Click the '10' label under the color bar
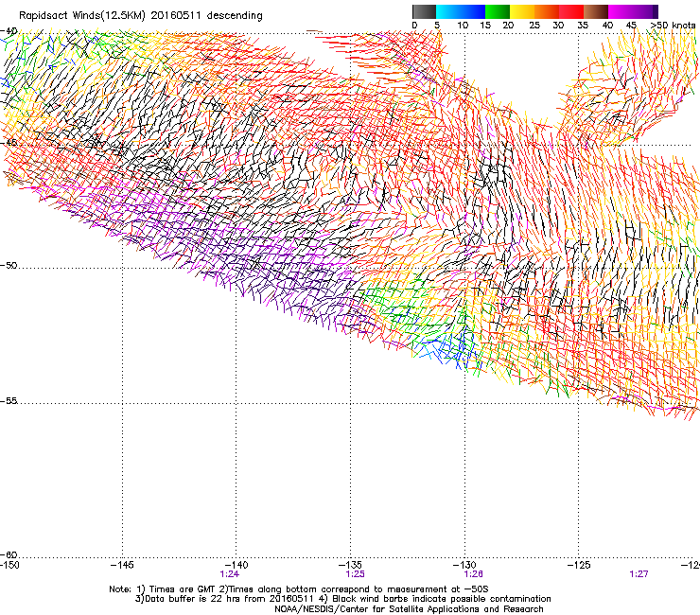Screen dimensions: 700x615 tap(463, 26)
